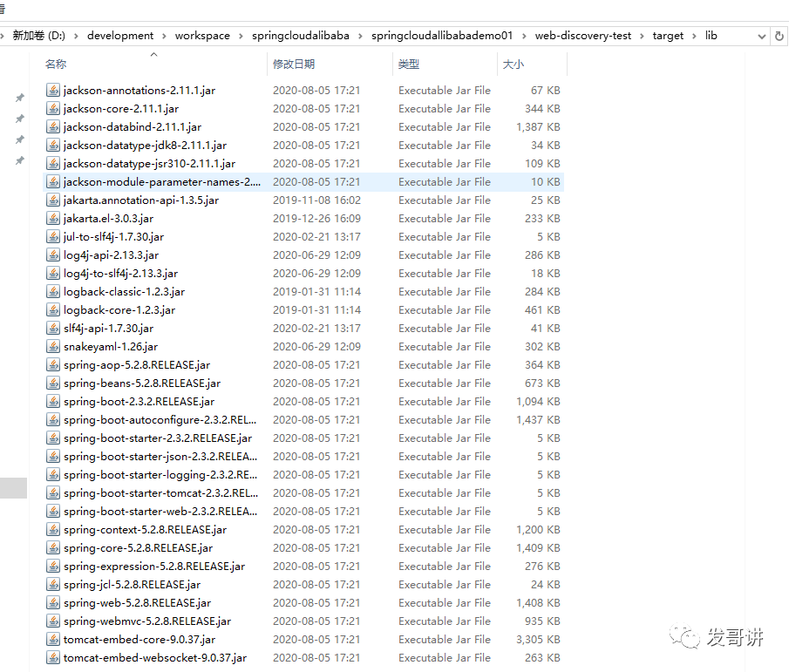Select spring-boot-starter-2.3.2.RELEASE.jar file name

158,438
